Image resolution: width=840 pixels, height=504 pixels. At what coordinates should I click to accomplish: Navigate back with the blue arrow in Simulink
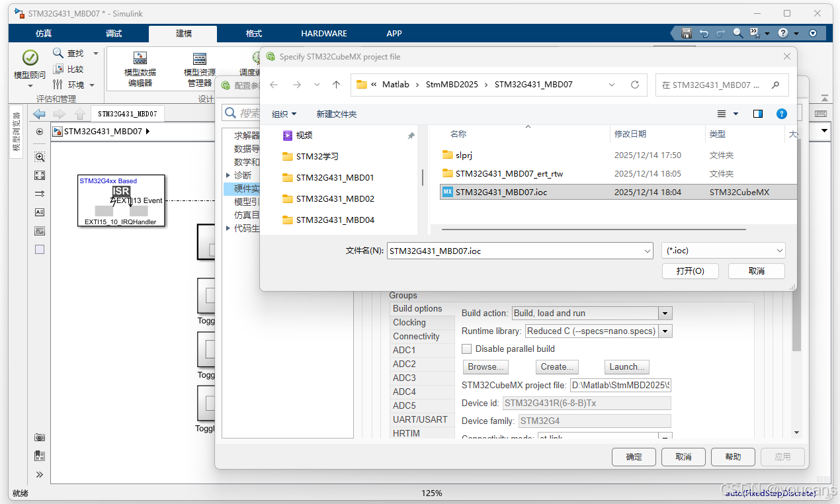pyautogui.click(x=39, y=114)
